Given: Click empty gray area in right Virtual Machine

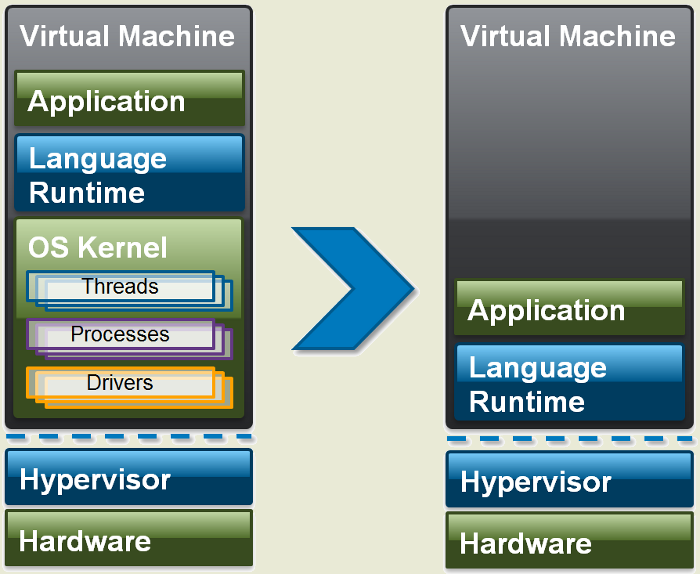Looking at the screenshot, I should tap(569, 165).
